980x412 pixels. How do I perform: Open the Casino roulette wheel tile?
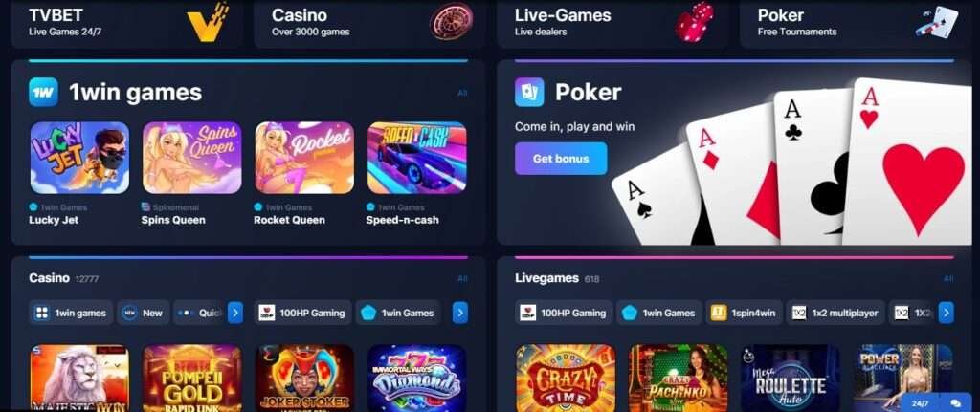pyautogui.click(x=369, y=24)
